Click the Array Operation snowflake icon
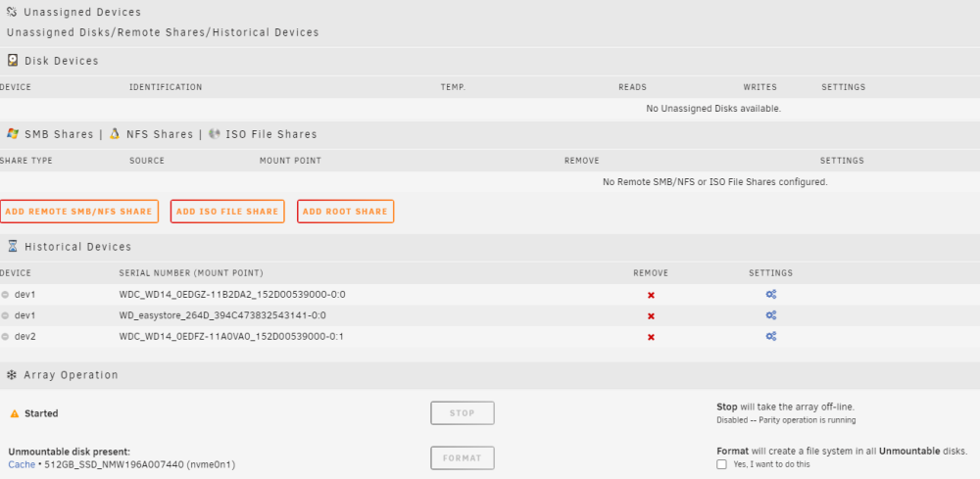Image resolution: width=980 pixels, height=479 pixels. [x=11, y=375]
